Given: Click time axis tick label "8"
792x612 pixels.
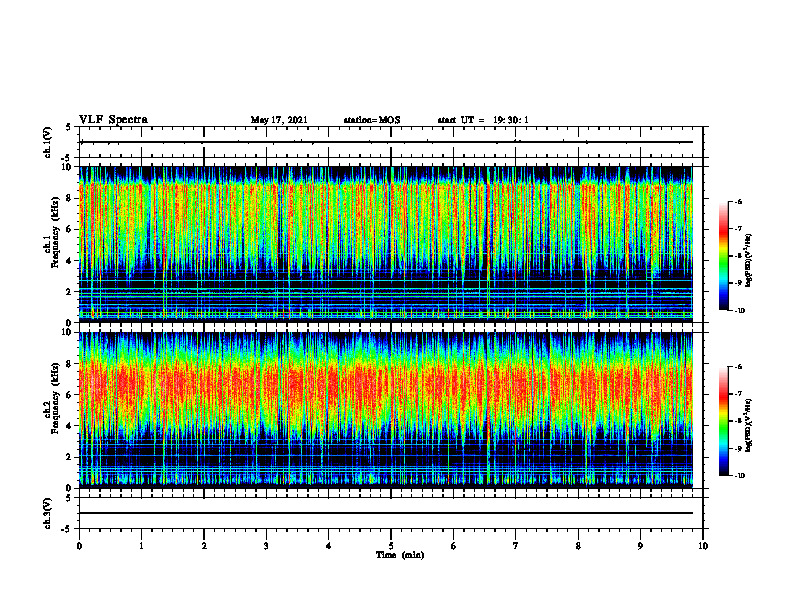Looking at the screenshot, I should click(x=578, y=546).
